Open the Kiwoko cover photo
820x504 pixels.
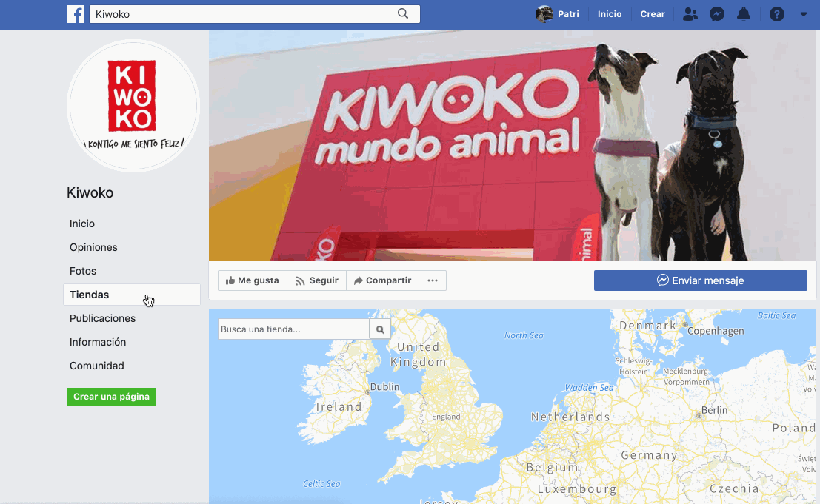click(513, 146)
